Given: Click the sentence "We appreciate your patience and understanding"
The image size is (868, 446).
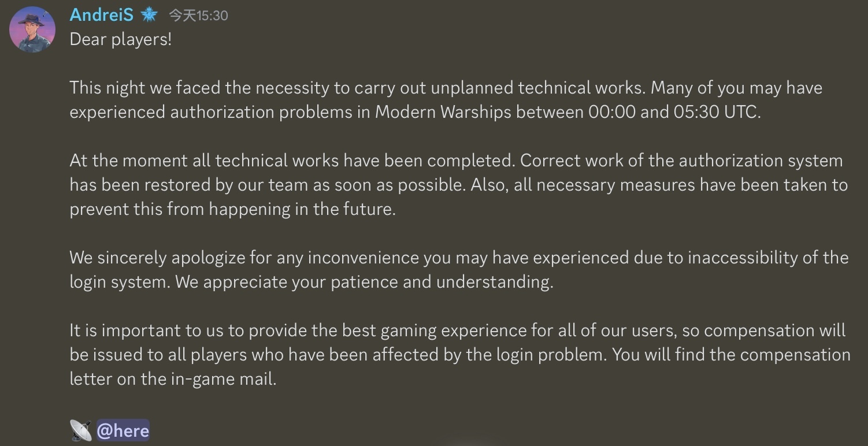Looking at the screenshot, I should (x=364, y=283).
